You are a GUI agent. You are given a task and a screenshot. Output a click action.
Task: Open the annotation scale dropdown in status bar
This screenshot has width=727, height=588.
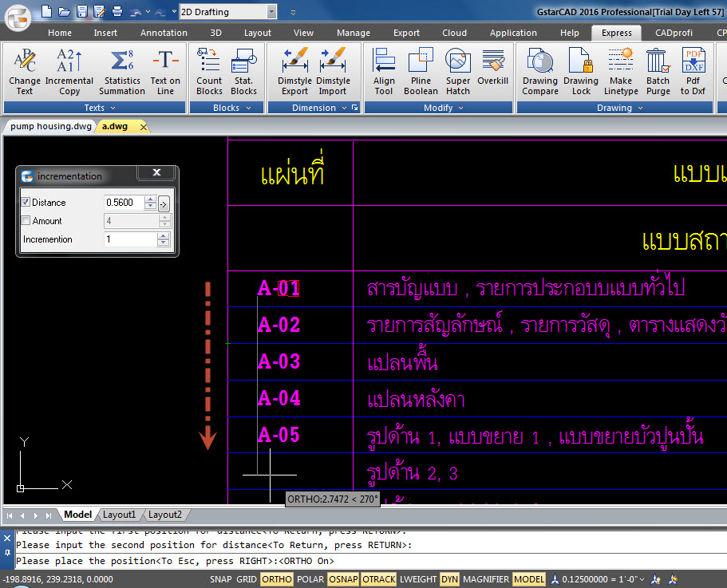pyautogui.click(x=642, y=579)
